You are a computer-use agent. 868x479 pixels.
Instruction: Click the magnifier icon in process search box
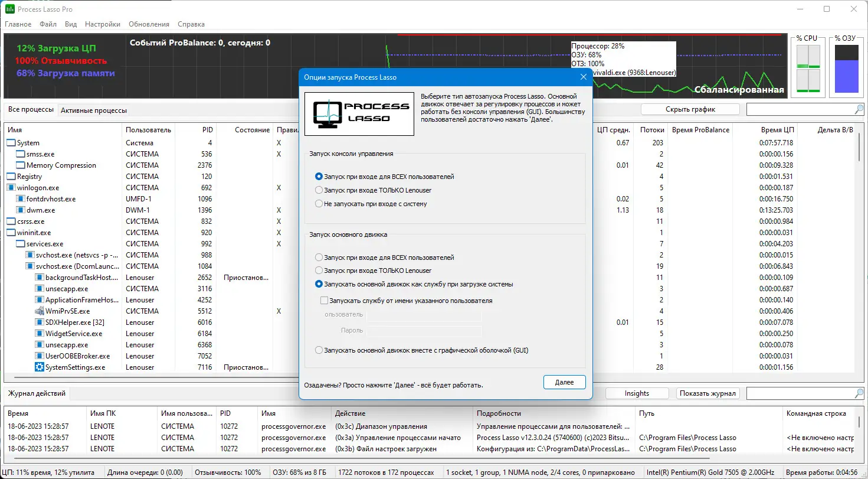[859, 109]
